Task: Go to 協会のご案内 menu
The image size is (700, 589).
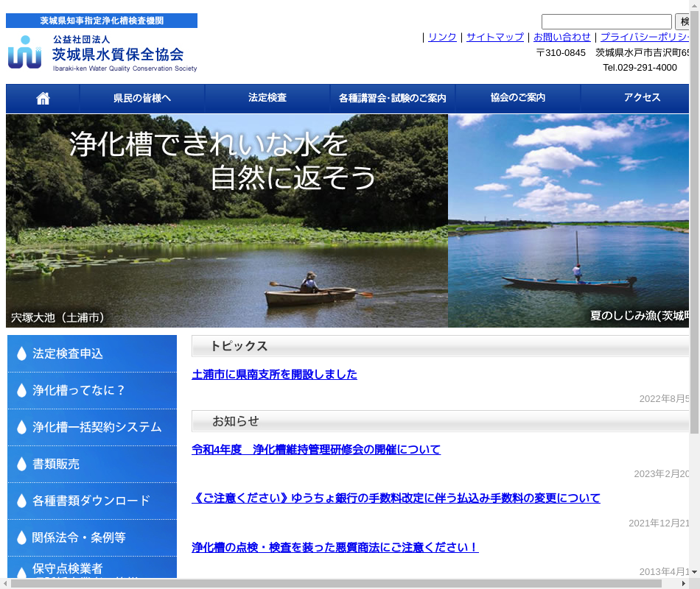Action: point(518,99)
